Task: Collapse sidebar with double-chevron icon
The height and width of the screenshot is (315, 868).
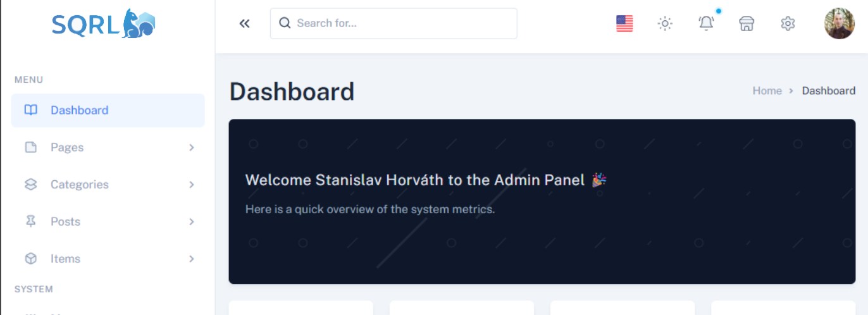Action: tap(245, 23)
